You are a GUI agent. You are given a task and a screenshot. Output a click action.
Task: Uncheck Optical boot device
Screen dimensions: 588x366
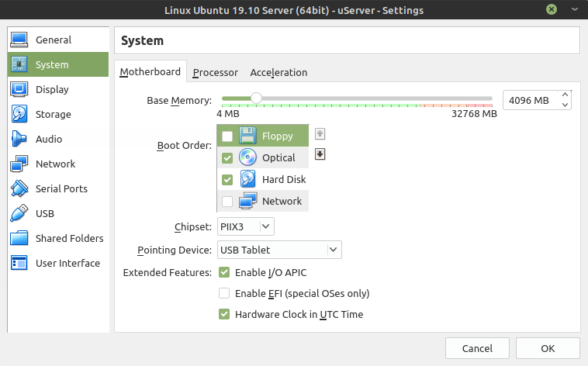[227, 158]
